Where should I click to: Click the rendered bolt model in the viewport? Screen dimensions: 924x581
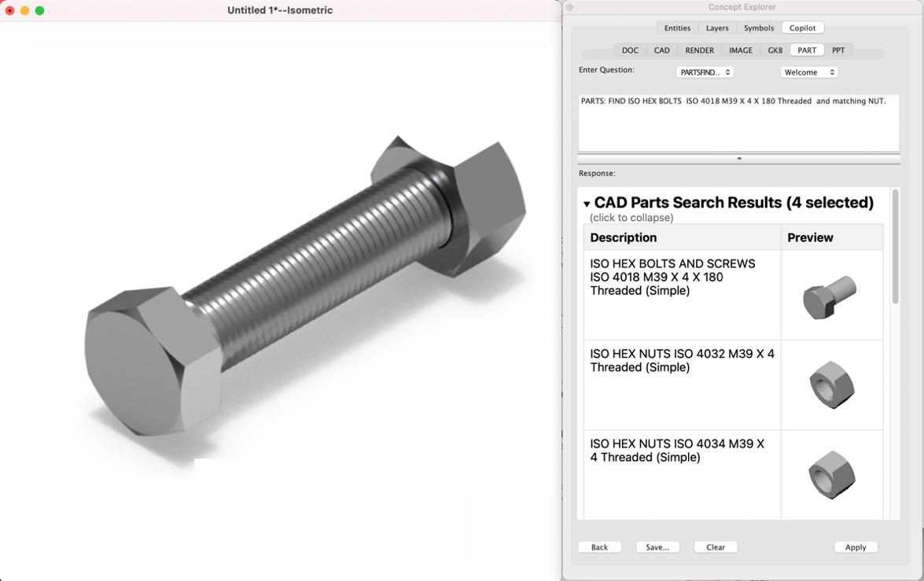click(305, 286)
